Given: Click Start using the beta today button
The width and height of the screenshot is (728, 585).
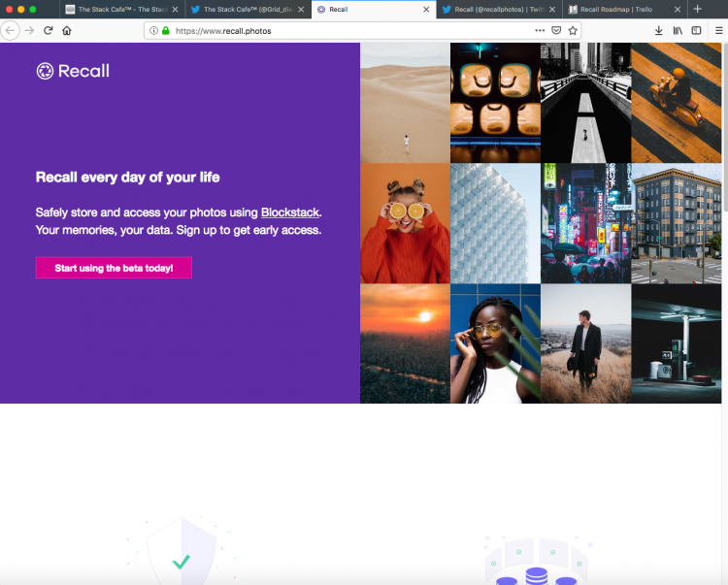Looking at the screenshot, I should coord(114,268).
